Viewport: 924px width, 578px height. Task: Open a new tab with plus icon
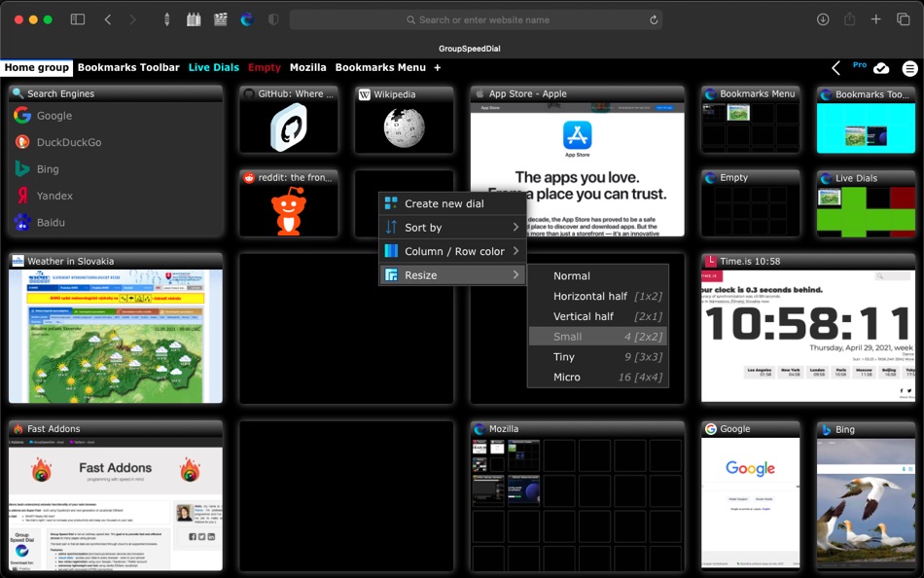click(875, 19)
